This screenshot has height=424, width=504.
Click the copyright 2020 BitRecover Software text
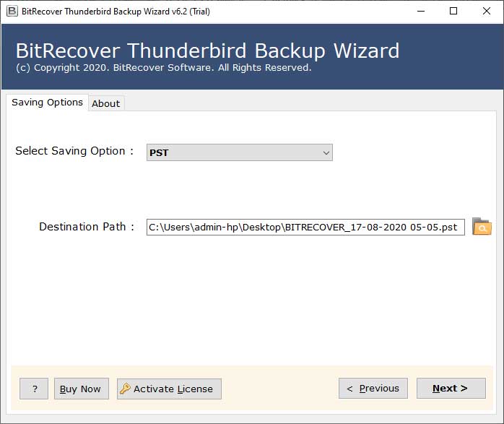164,68
